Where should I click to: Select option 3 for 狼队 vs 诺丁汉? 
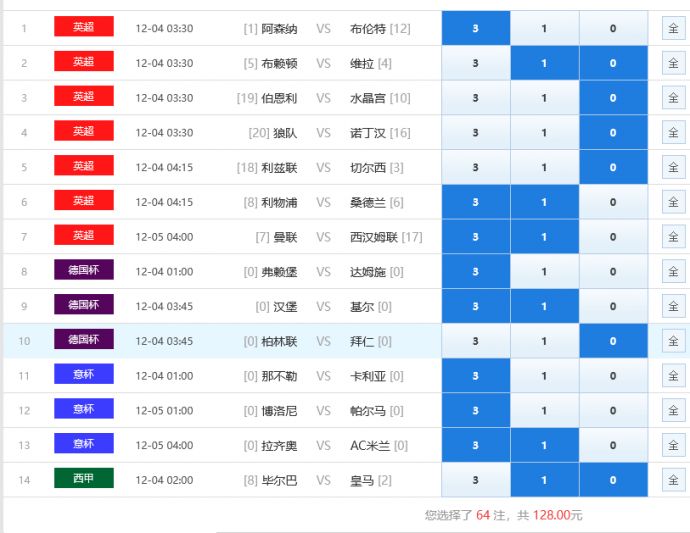pyautogui.click(x=475, y=133)
